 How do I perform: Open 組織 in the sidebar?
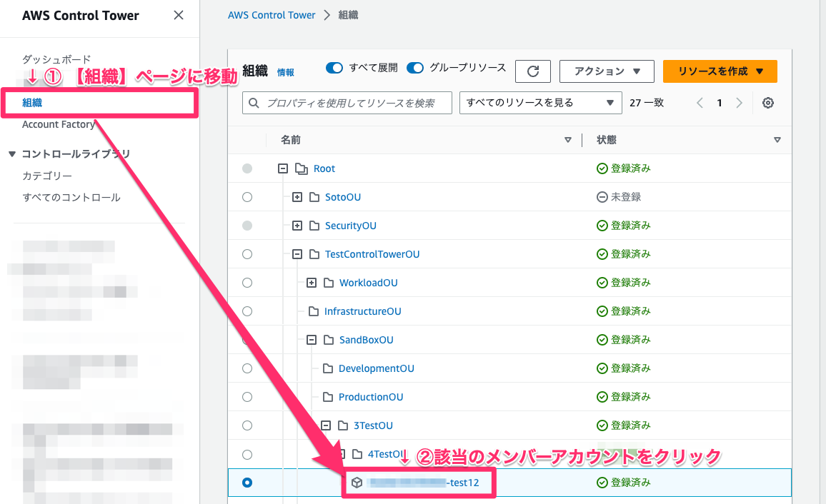pyautogui.click(x=32, y=103)
